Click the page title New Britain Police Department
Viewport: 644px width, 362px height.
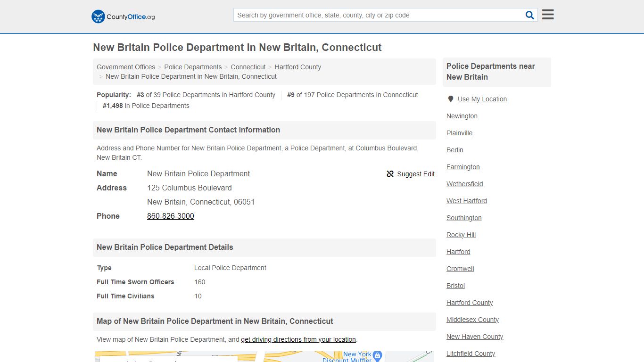(x=237, y=48)
